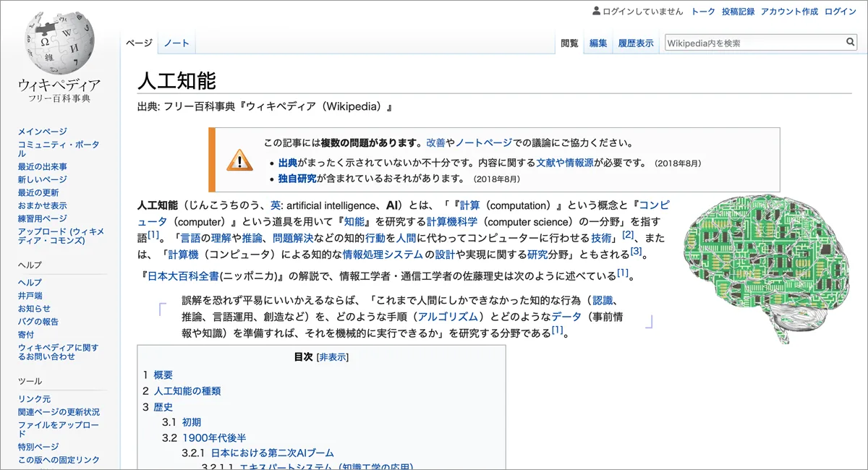Viewport: 868px width, 470px height.
Task: Click footnote [3] after 研究分野
Action: (x=636, y=251)
